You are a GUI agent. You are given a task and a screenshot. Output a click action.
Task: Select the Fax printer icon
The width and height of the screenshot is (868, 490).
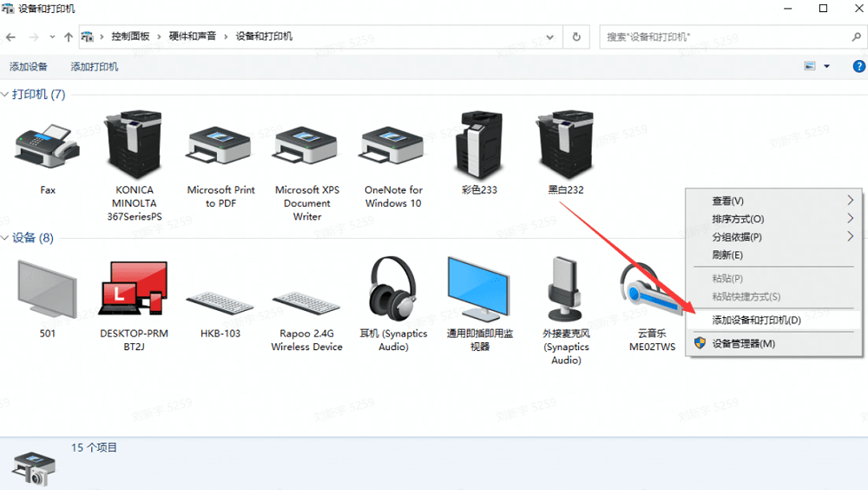[x=47, y=145]
